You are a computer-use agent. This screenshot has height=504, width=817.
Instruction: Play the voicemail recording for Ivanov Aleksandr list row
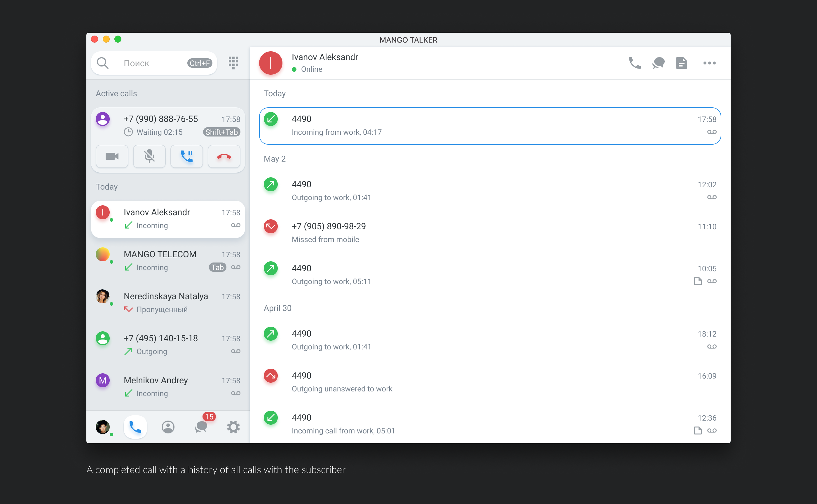(236, 225)
